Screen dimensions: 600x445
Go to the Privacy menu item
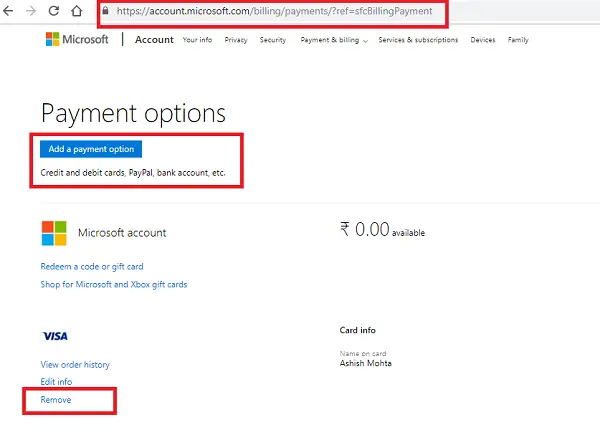click(x=236, y=40)
